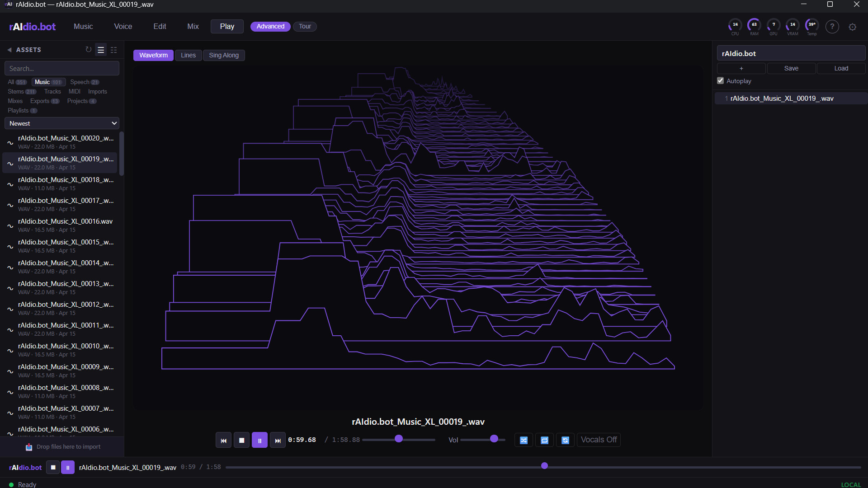Toggle repeat single track
The width and height of the screenshot is (868, 488).
pyautogui.click(x=565, y=440)
